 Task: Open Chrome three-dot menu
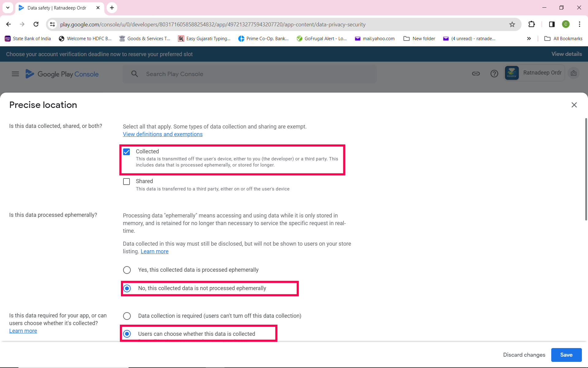[579, 24]
